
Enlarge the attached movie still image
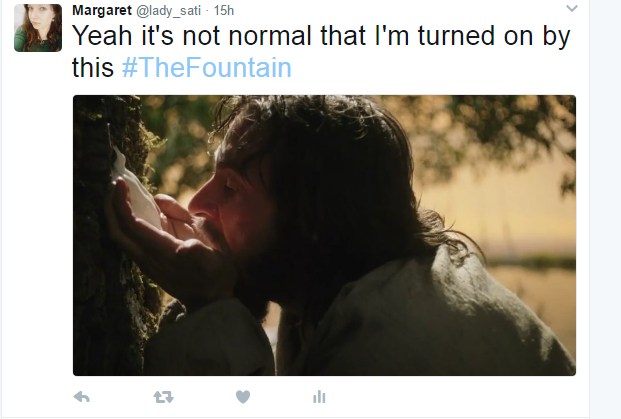tap(324, 235)
